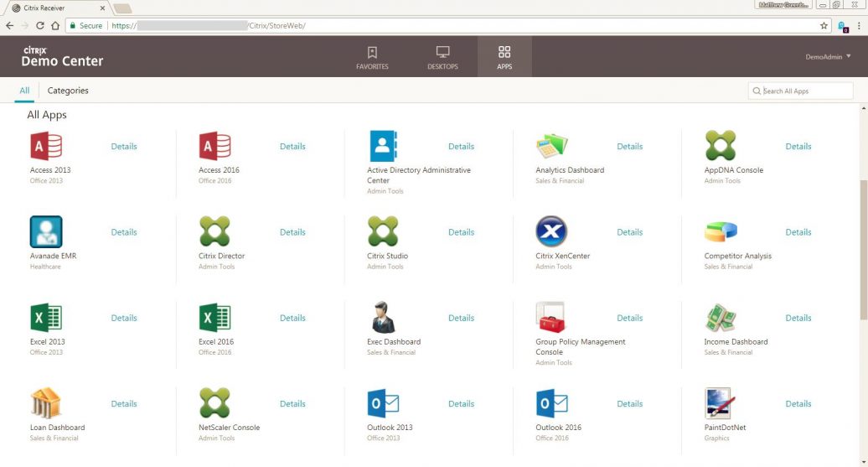The width and height of the screenshot is (868, 467).
Task: Switch to the Favorites tab
Action: click(372, 57)
